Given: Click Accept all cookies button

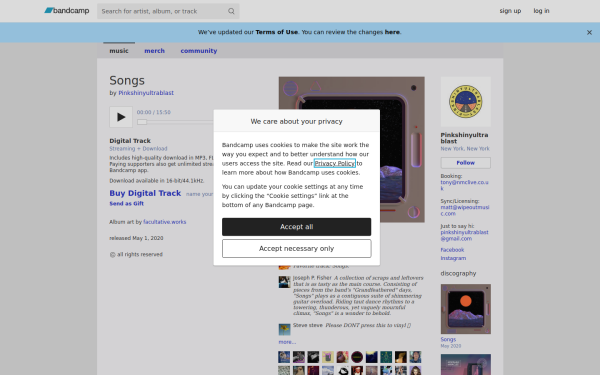Looking at the screenshot, I should 297,227.
